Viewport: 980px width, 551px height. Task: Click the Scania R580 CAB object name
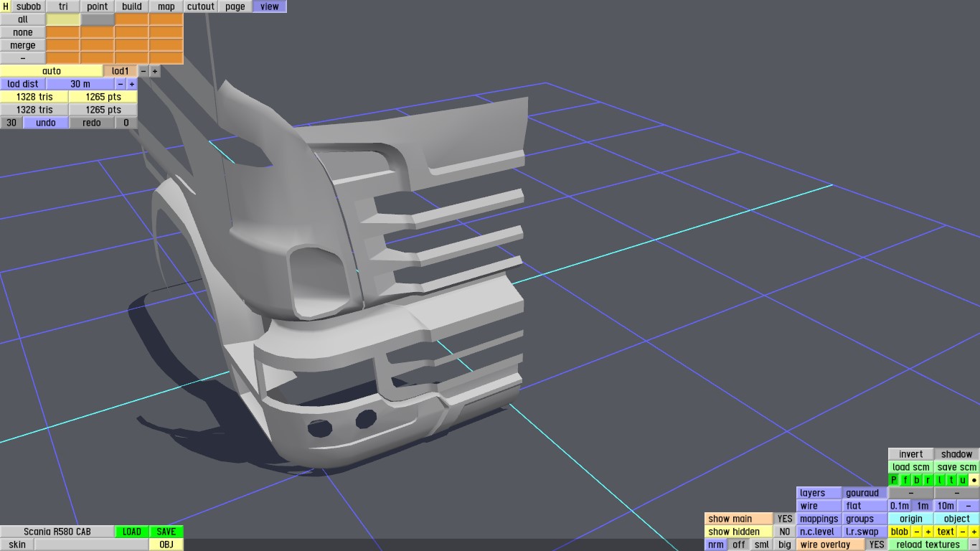[57, 532]
